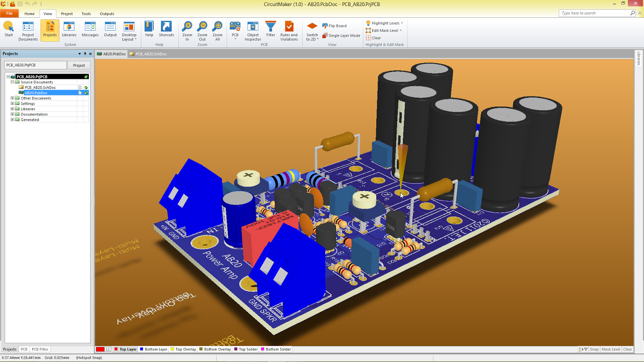Select the Zoom In tool
The height and width of the screenshot is (362, 644).
pos(187,30)
